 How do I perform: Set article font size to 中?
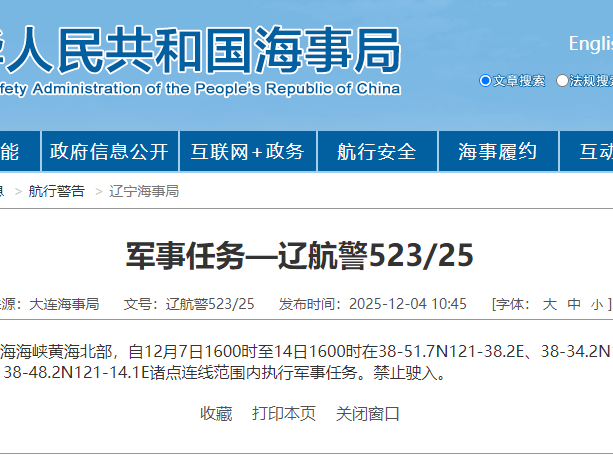pyautogui.click(x=573, y=304)
